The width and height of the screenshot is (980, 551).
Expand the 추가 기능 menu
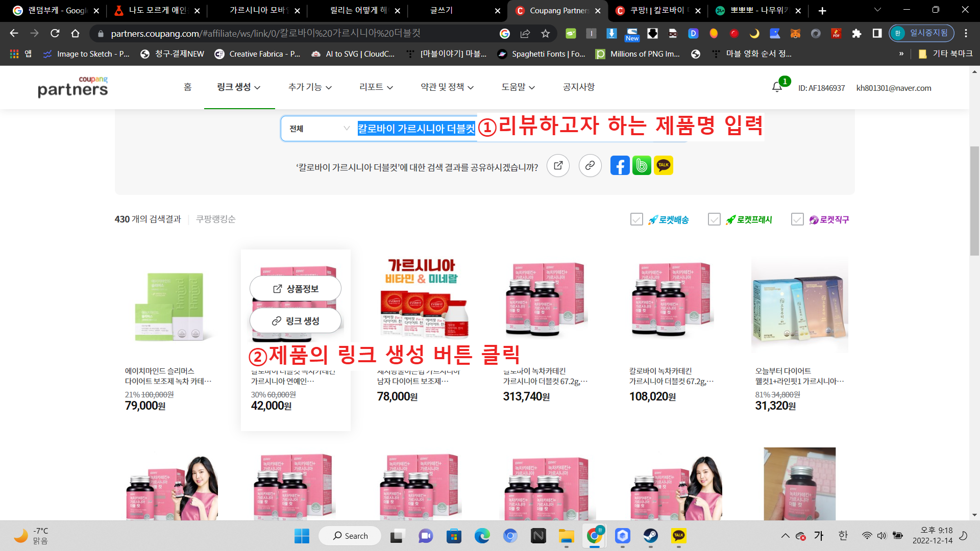click(310, 87)
